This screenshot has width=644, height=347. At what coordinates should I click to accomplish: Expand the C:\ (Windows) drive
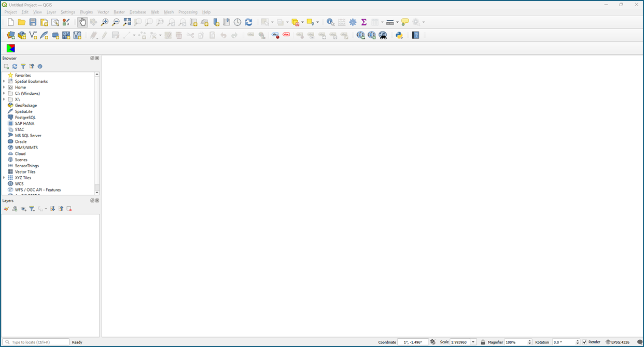4,93
